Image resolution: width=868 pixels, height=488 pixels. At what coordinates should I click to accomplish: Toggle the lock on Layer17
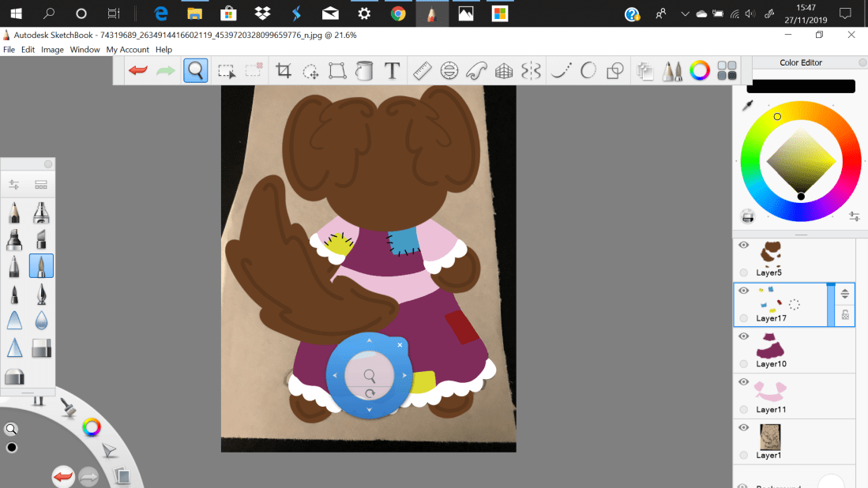844,315
